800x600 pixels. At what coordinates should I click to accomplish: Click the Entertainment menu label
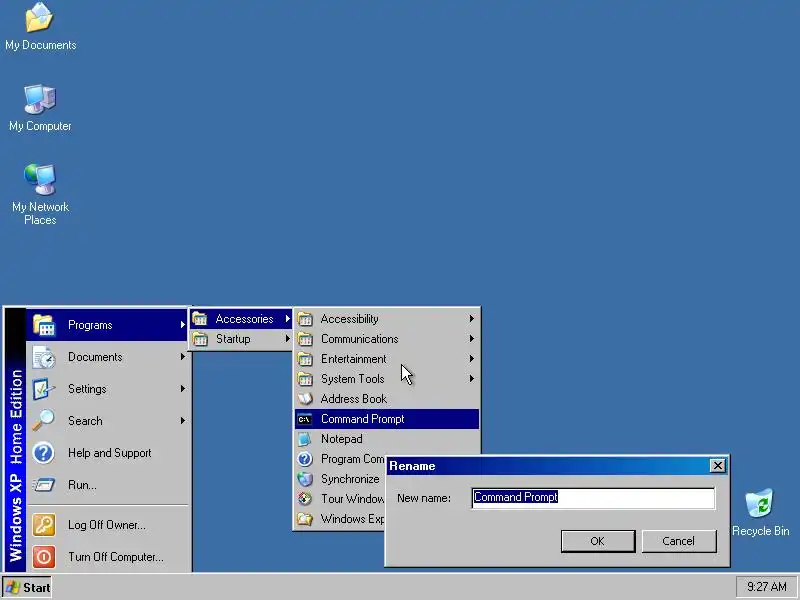(x=354, y=359)
